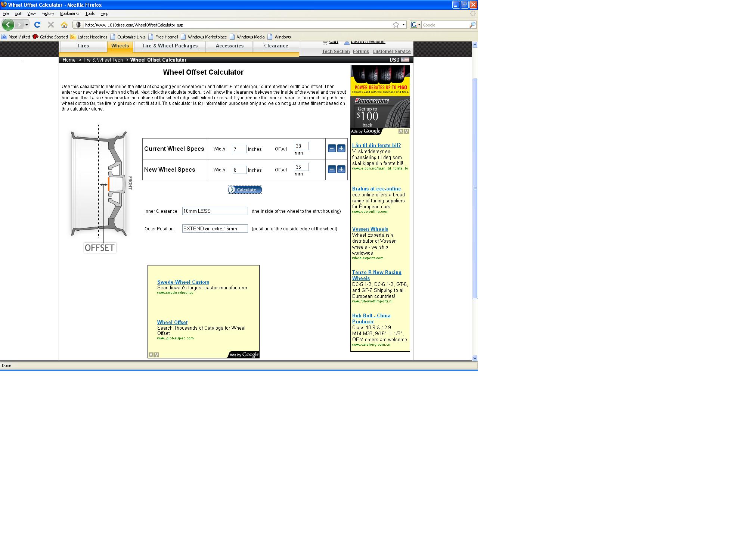747x560 pixels.
Task: Bookmark page using the star icon
Action: point(396,25)
